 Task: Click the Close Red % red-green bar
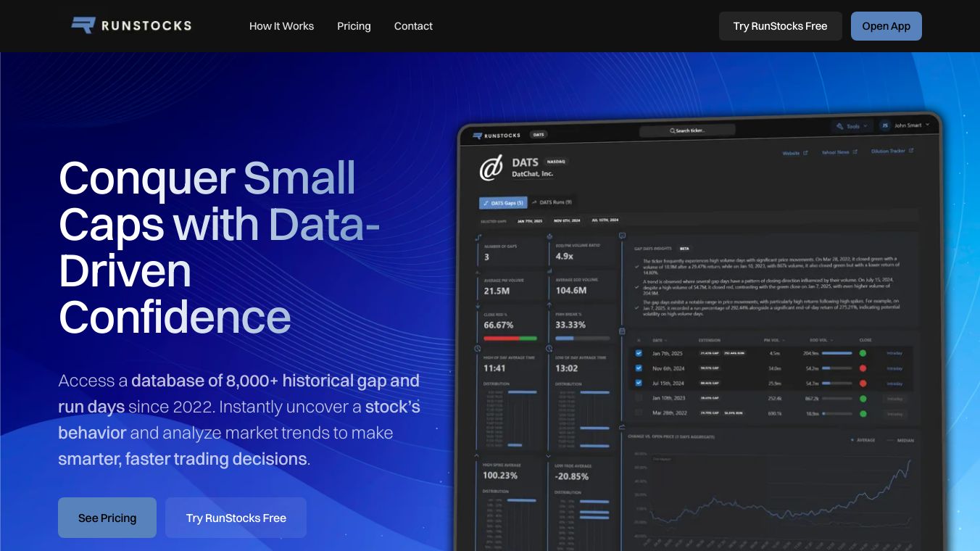tap(510, 338)
